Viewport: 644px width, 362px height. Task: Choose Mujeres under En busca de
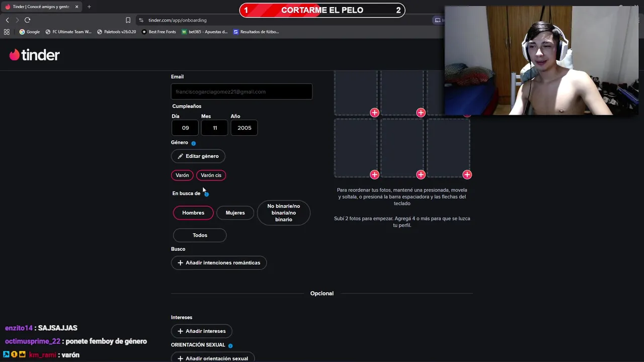235,213
